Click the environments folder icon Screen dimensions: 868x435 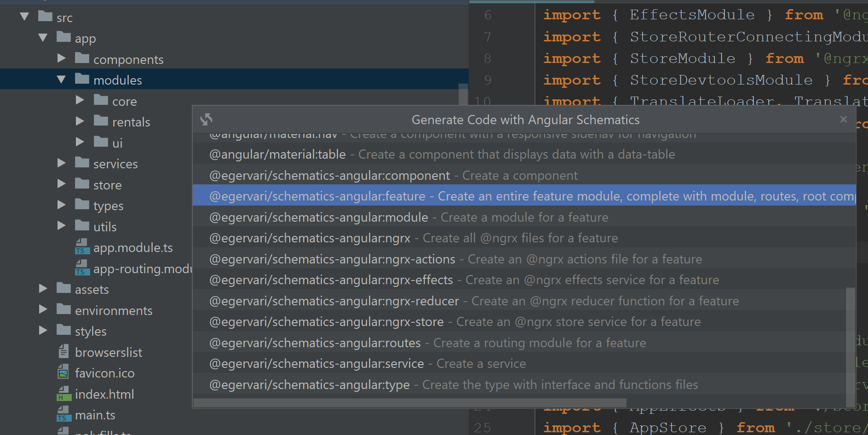click(63, 309)
